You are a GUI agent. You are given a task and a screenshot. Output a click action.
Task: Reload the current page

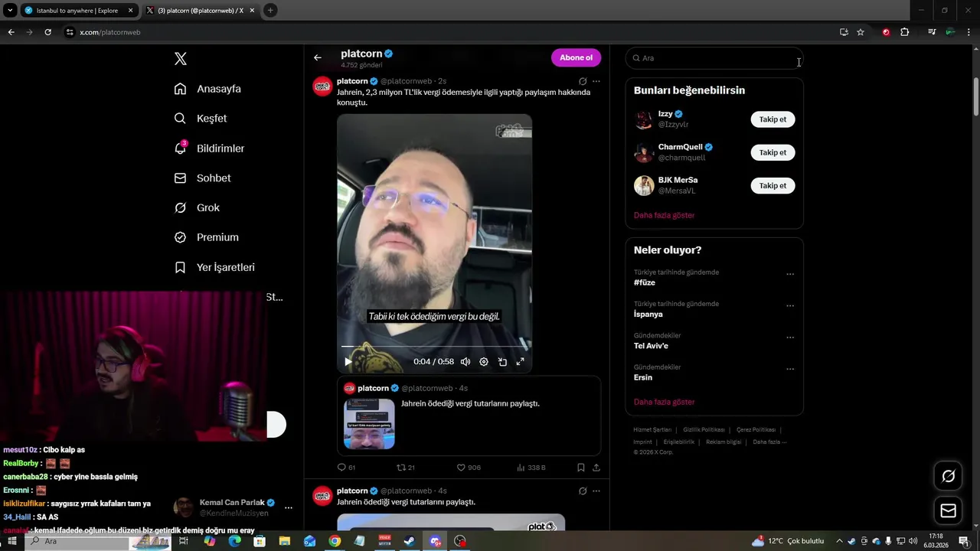tap(47, 32)
